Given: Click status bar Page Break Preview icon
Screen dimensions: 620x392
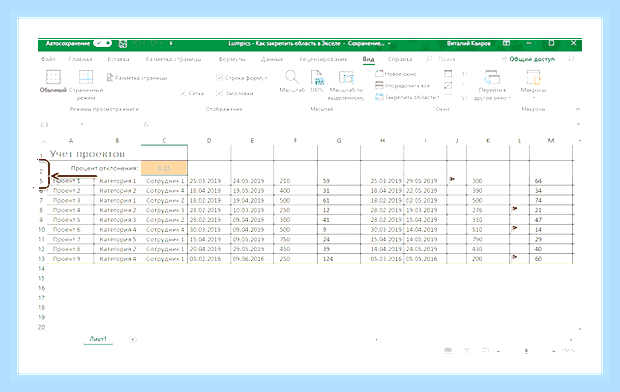Looking at the screenshot, I should click(485, 350).
